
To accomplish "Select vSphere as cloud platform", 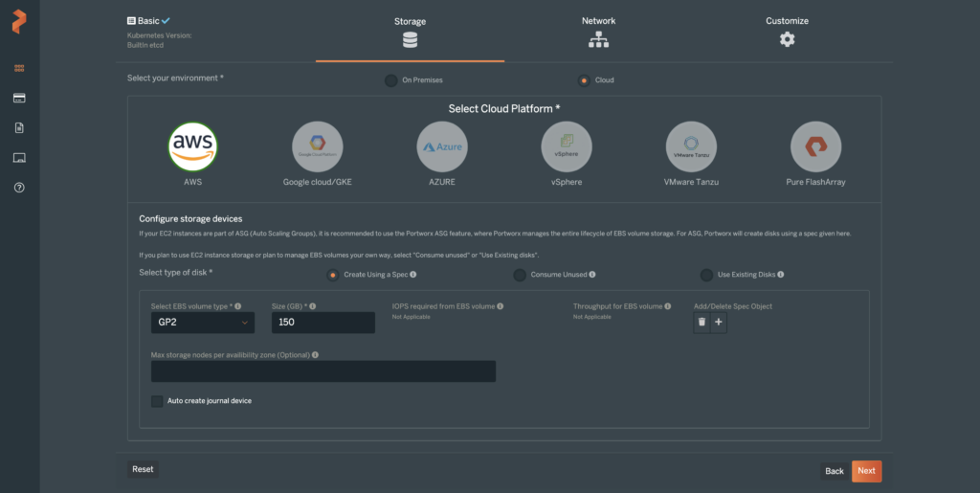I will pos(567,146).
